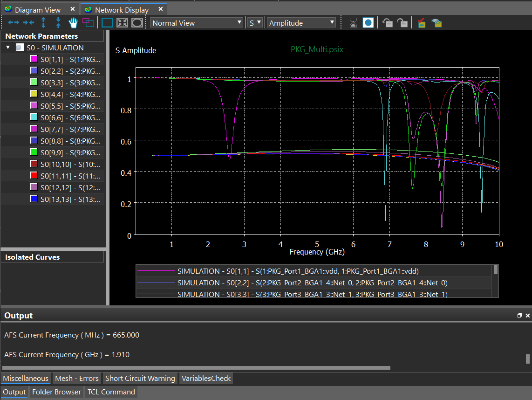
Task: Click the horizontal compress arrows icon
Action: coord(28,22)
